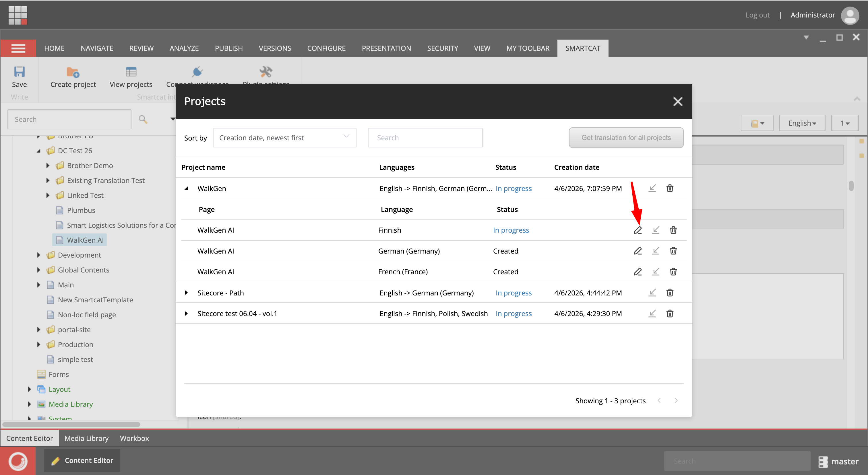Switch to the VERSIONS ribbon tab
Screen dimensions: 868x475
(275, 48)
